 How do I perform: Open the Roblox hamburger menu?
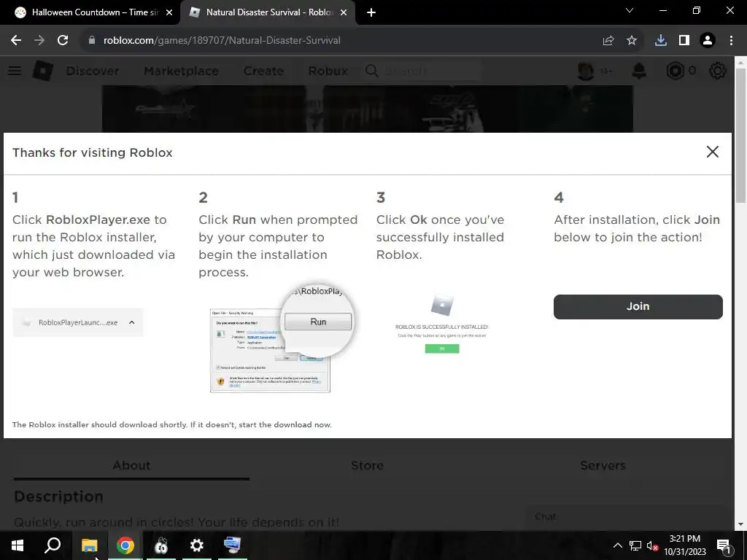[x=15, y=71]
